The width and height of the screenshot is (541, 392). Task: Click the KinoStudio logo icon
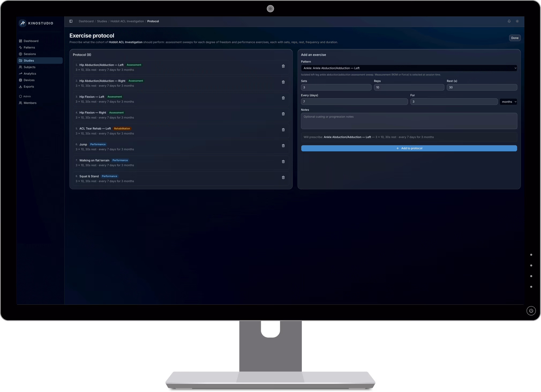[x=22, y=23]
